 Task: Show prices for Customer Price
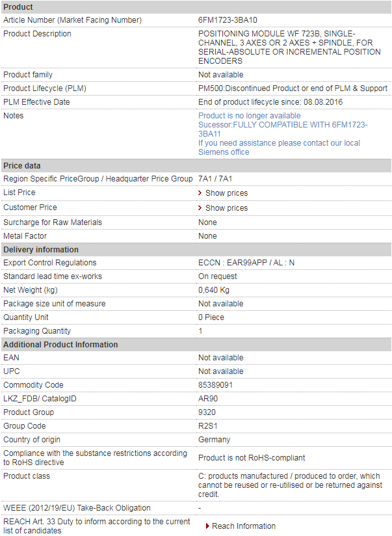tap(226, 208)
